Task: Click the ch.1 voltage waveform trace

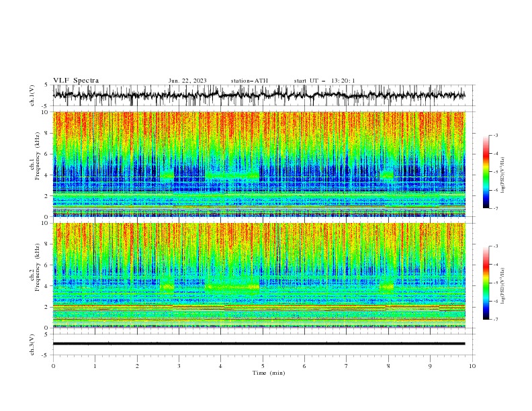Action: click(259, 95)
